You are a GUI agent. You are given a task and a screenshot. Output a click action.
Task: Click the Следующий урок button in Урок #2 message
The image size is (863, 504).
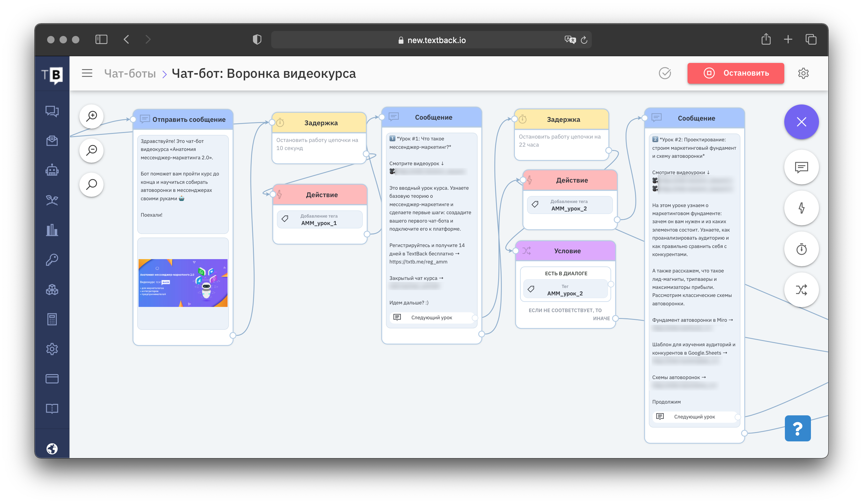coord(694,416)
